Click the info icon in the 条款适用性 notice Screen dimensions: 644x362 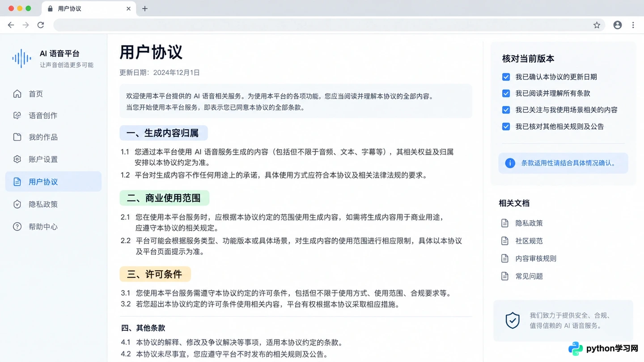510,163
